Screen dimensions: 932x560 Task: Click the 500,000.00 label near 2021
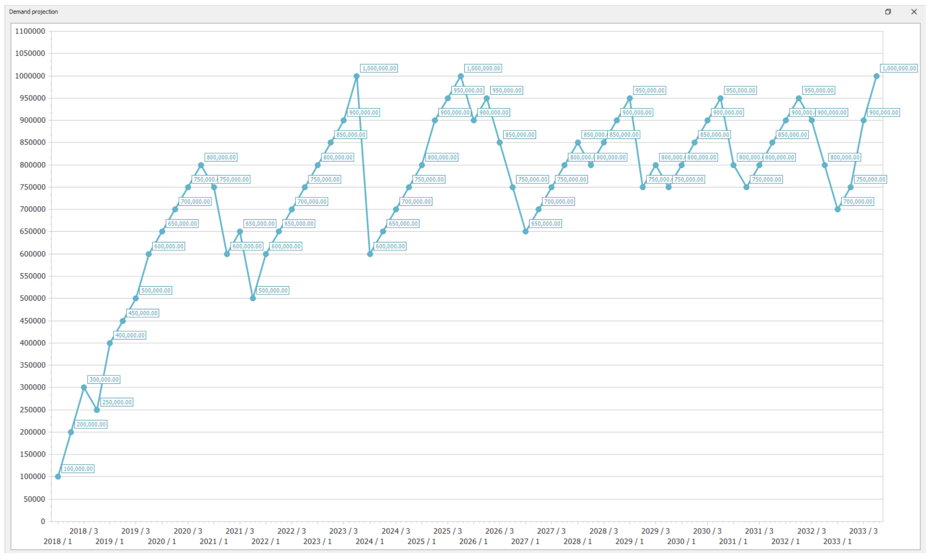click(x=273, y=291)
